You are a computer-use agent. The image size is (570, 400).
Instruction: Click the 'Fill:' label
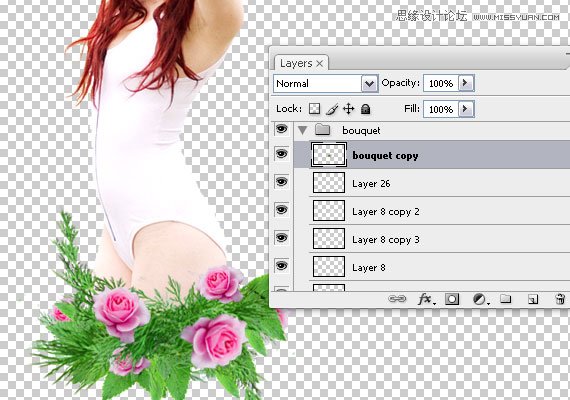pos(412,108)
